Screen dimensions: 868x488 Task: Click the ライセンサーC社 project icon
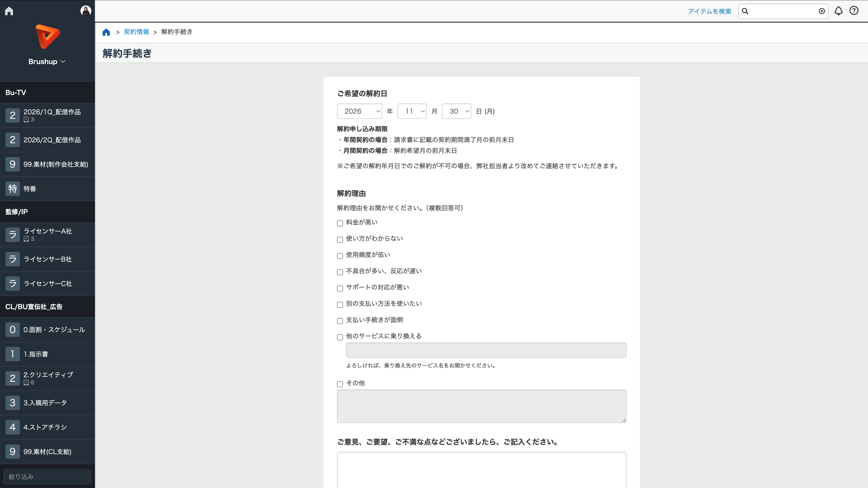[x=12, y=284]
